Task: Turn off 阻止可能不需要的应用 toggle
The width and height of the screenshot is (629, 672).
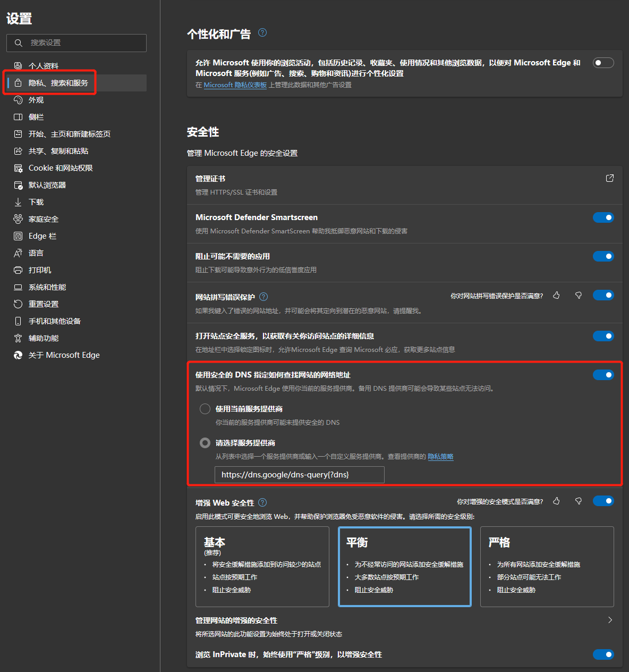Action: click(x=603, y=256)
